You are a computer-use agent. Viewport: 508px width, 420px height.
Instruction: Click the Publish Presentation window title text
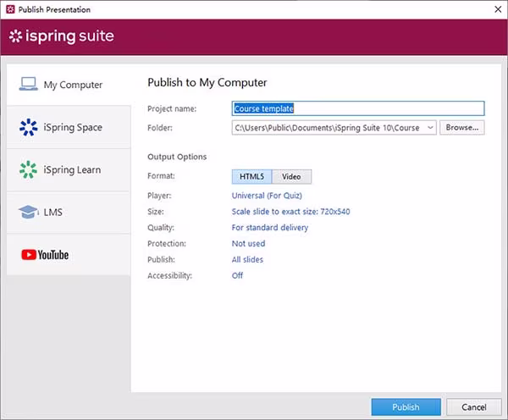[x=54, y=9]
